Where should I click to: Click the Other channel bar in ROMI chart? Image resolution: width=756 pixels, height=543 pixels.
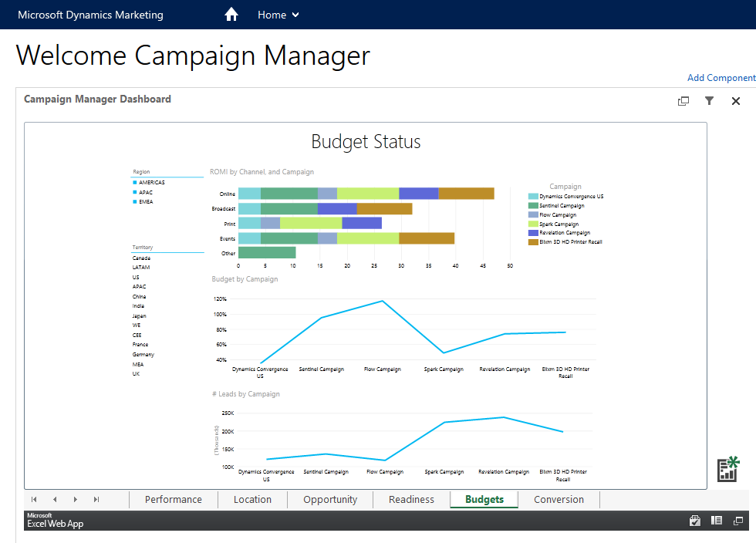pyautogui.click(x=267, y=252)
